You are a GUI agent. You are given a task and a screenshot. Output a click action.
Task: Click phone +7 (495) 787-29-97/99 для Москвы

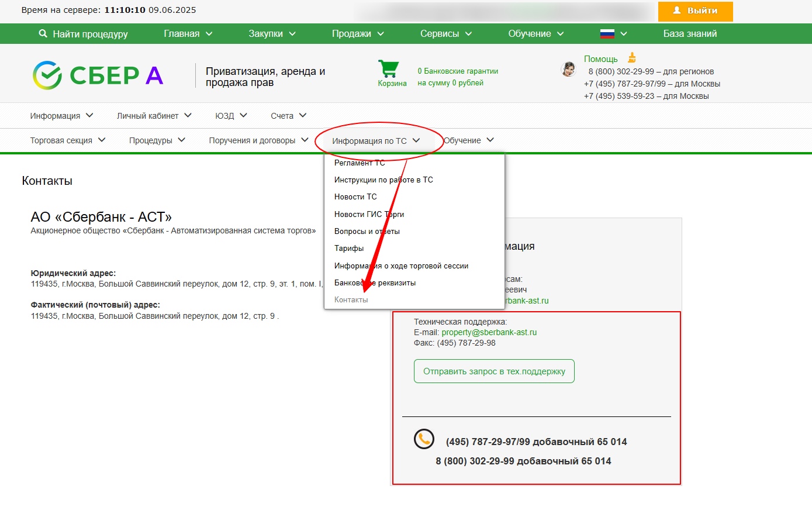click(x=652, y=84)
